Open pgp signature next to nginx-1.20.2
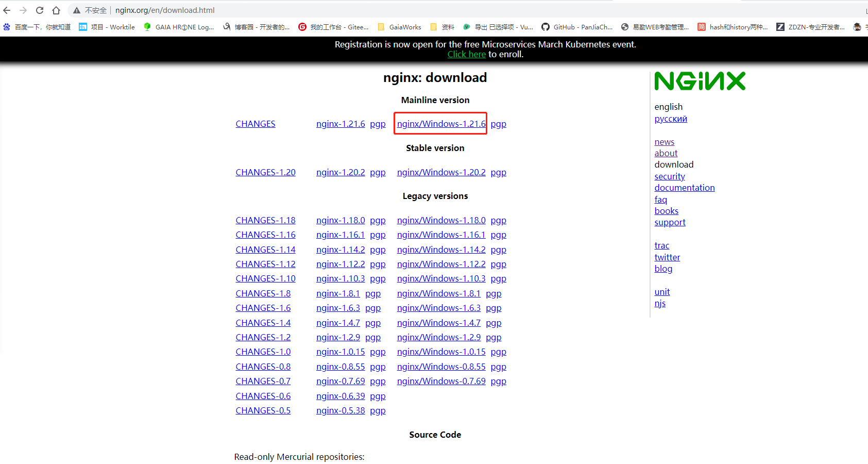The image size is (868, 464). [378, 173]
